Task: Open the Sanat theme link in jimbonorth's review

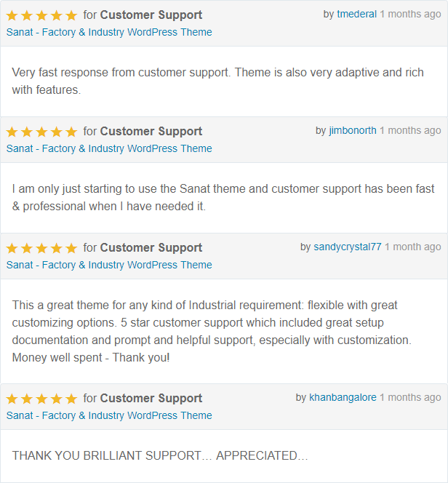Action: [x=109, y=148]
